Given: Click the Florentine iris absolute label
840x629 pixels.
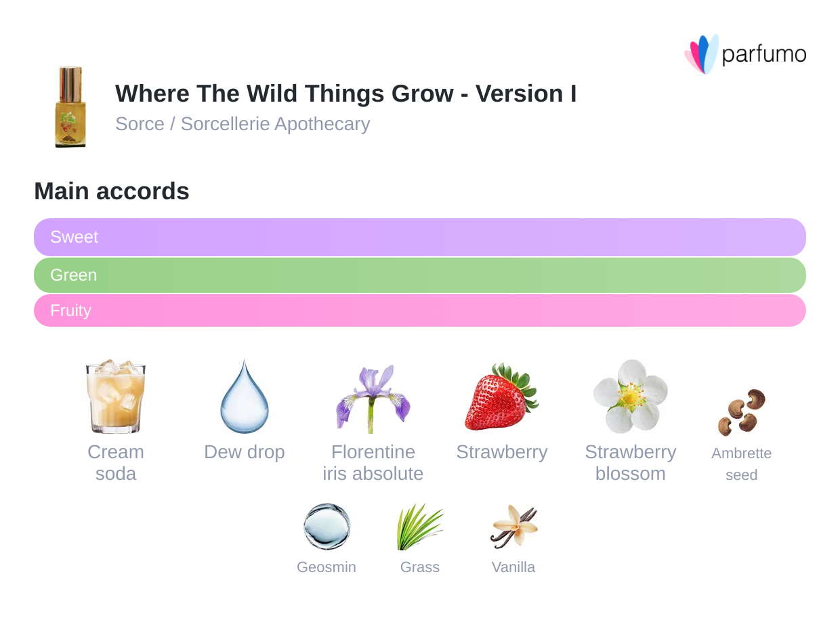Looking at the screenshot, I should pos(373,463).
